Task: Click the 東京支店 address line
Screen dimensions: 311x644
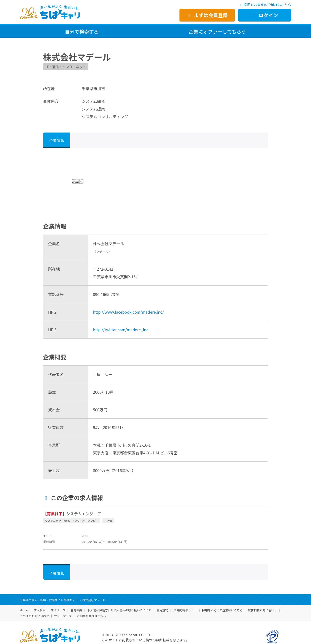Action: coord(135,453)
